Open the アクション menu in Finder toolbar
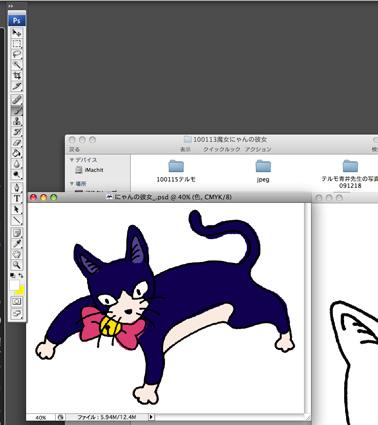Viewport: 378px width, 425px height. point(258,149)
